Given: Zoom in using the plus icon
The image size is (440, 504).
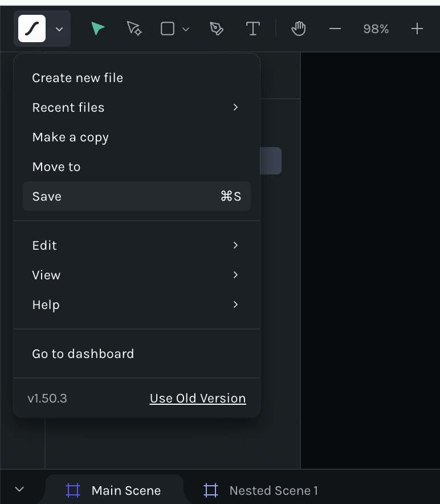Looking at the screenshot, I should (x=417, y=28).
